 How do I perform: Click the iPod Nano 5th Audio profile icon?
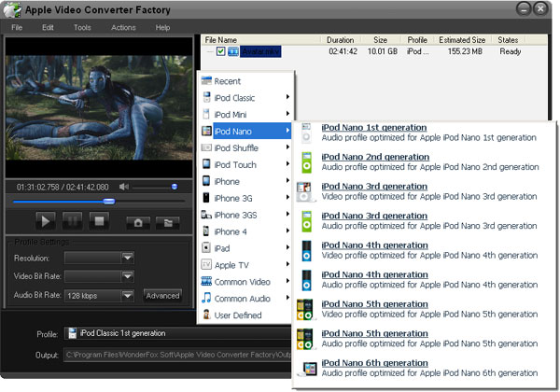pos(304,339)
